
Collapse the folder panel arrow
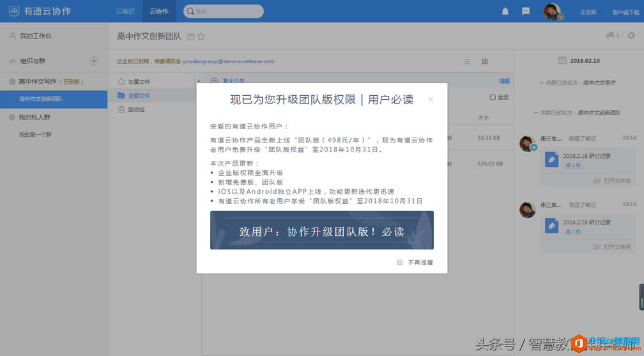point(198,81)
